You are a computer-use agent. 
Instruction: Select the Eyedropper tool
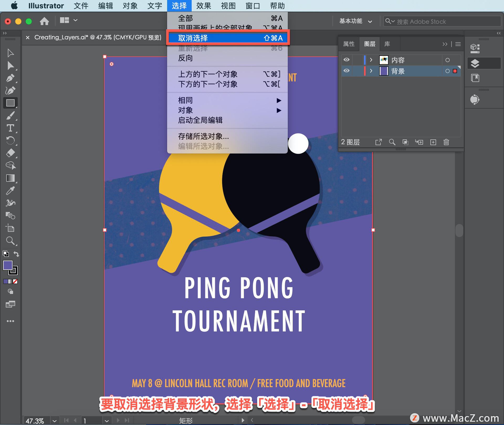click(x=10, y=191)
